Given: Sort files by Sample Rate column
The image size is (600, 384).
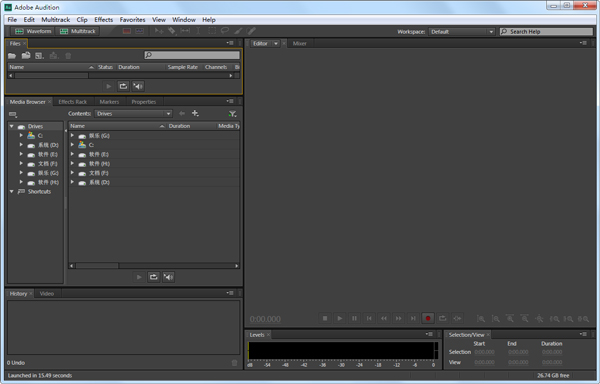Looking at the screenshot, I should pyautogui.click(x=183, y=67).
